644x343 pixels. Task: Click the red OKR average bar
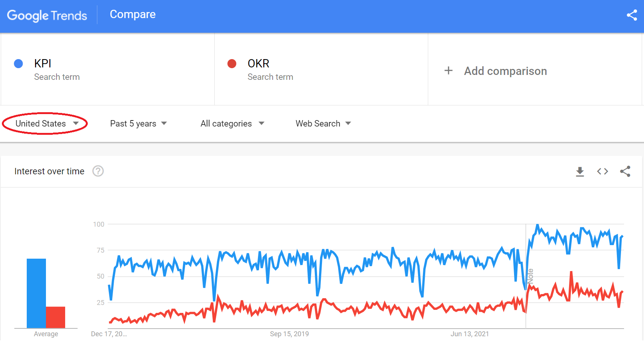56,317
